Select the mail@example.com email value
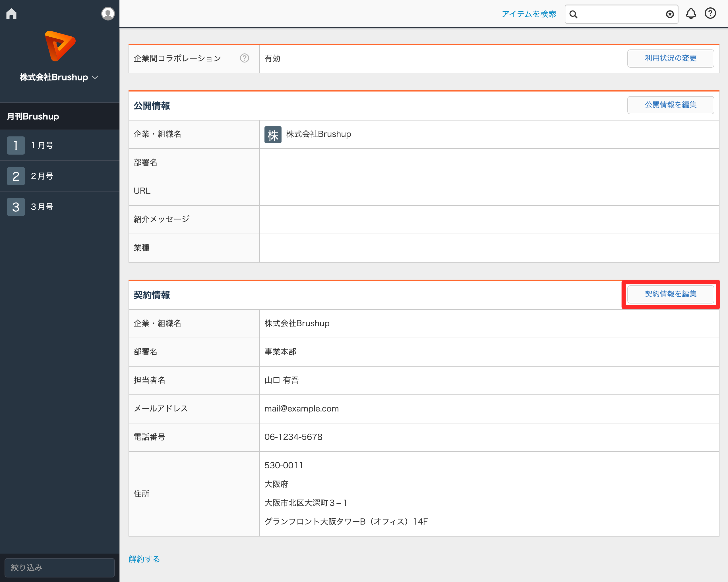The width and height of the screenshot is (728, 582). pos(301,409)
